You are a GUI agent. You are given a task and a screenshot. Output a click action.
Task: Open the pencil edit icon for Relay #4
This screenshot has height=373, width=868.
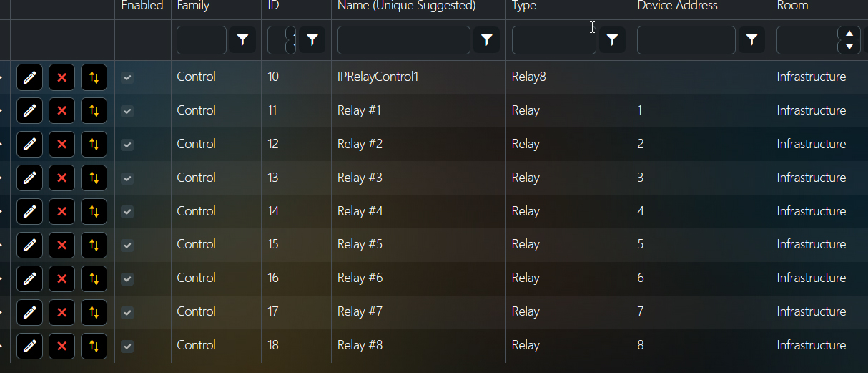29,211
